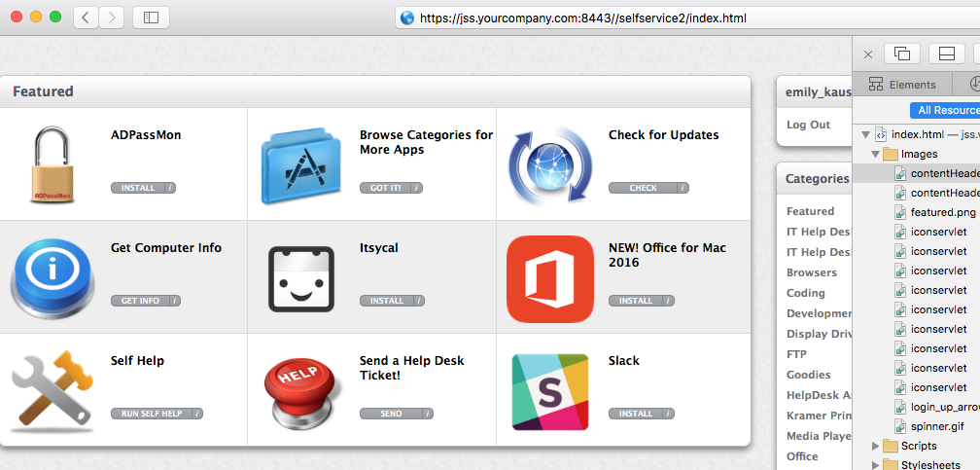The height and width of the screenshot is (470, 980).
Task: Toggle the browser sidebar button
Action: [x=151, y=18]
